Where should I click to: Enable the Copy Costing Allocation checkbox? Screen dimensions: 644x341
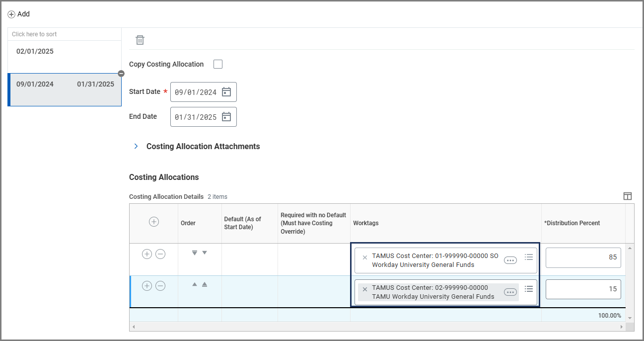(218, 64)
